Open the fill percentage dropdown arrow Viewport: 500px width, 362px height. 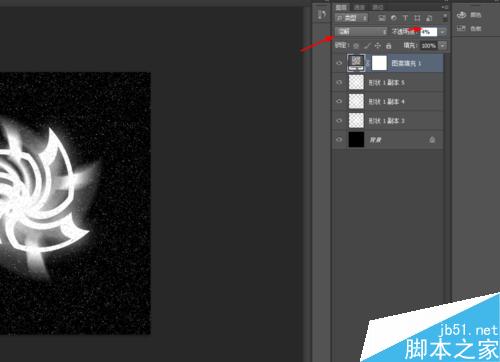(x=442, y=46)
